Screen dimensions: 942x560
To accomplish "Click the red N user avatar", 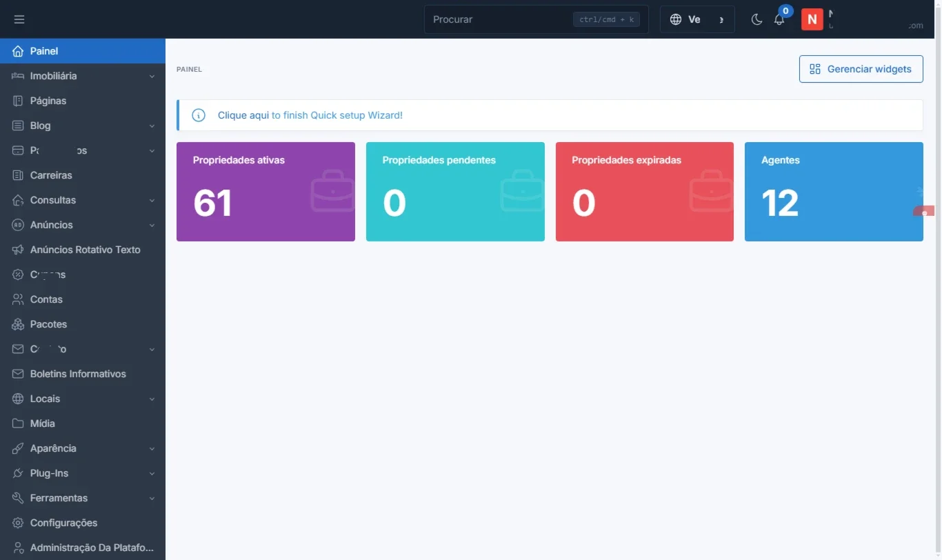I will pyautogui.click(x=812, y=19).
